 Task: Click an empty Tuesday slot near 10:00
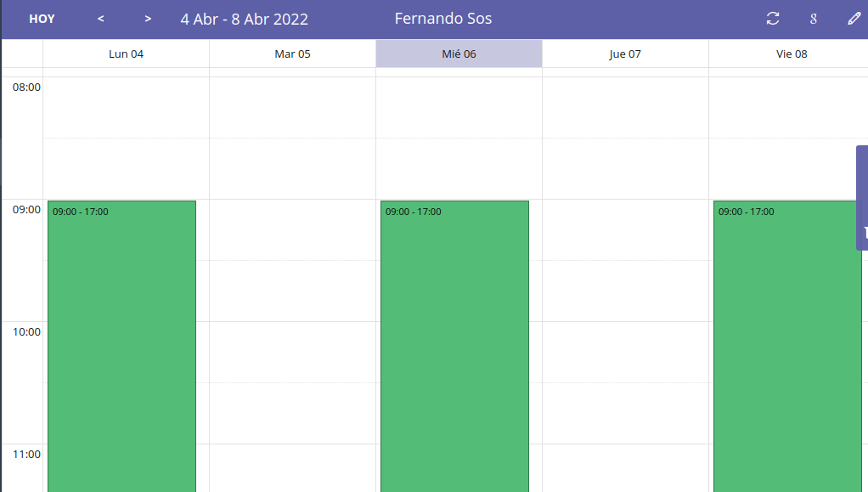292,340
